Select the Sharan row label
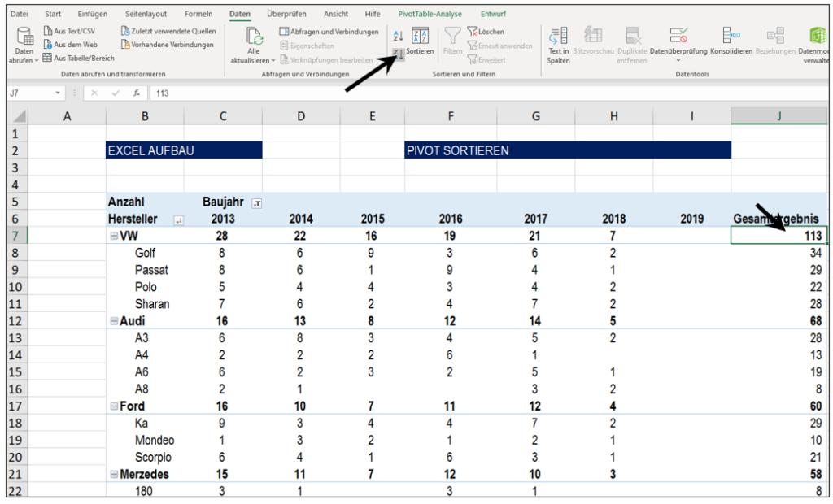Image resolution: width=833 pixels, height=504 pixels. coord(152,304)
